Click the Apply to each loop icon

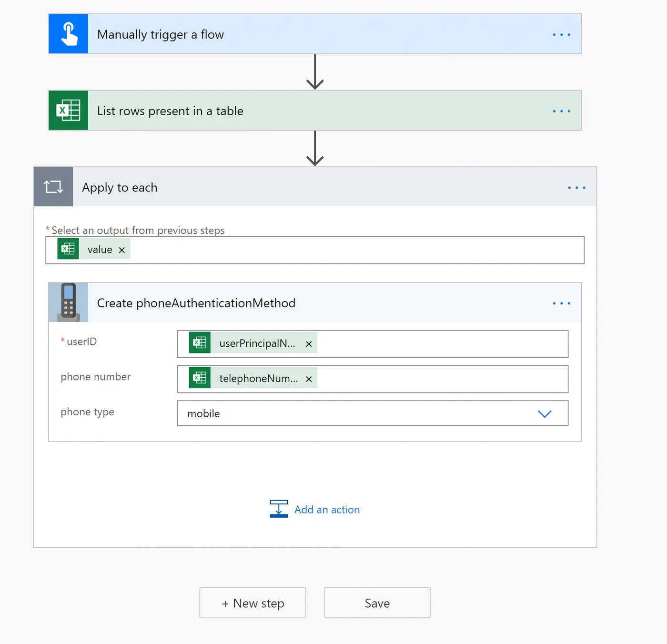click(53, 187)
